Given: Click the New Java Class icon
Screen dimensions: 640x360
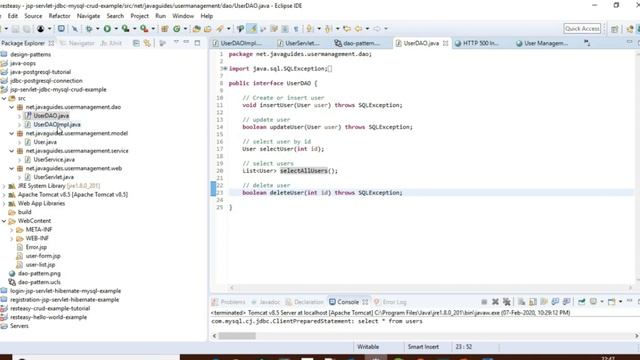Looking at the screenshot, I should coord(176,29).
